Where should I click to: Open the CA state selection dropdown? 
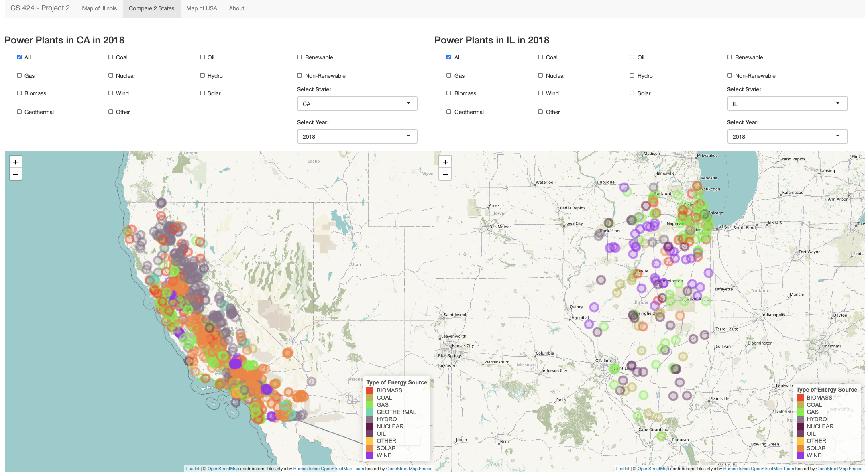[357, 104]
